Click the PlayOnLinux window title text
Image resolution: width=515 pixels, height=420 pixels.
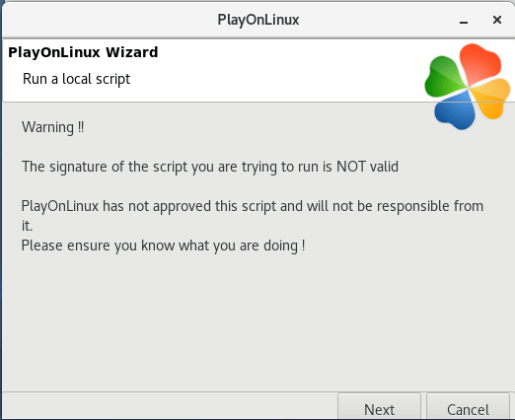(258, 20)
